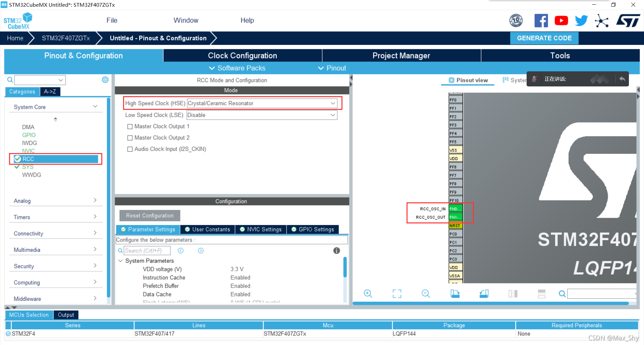Click the GENERATE CODE button
This screenshot has width=644, height=345.
click(544, 38)
